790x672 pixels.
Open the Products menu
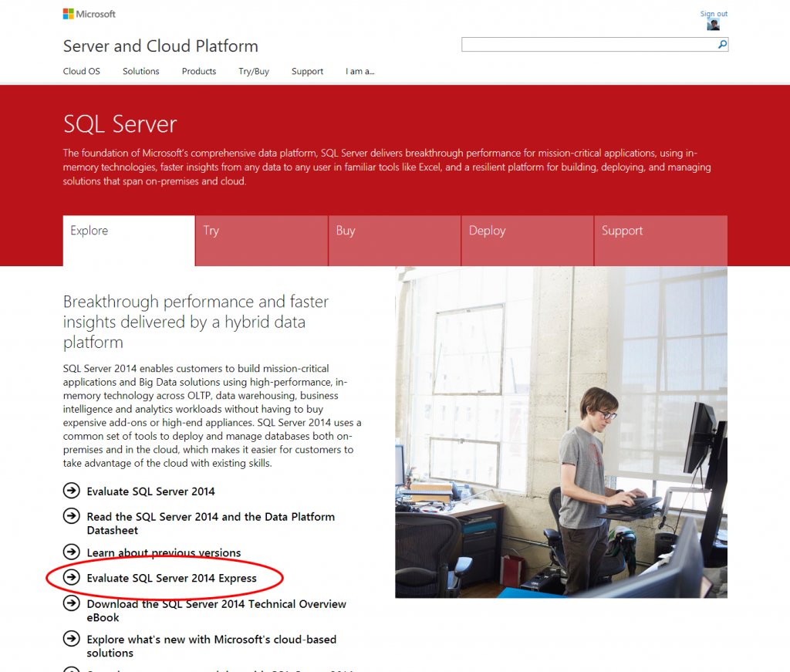(199, 71)
